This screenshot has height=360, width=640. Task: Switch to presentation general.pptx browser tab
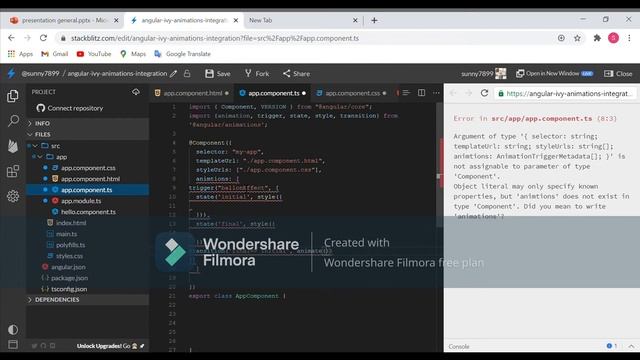coord(64,20)
